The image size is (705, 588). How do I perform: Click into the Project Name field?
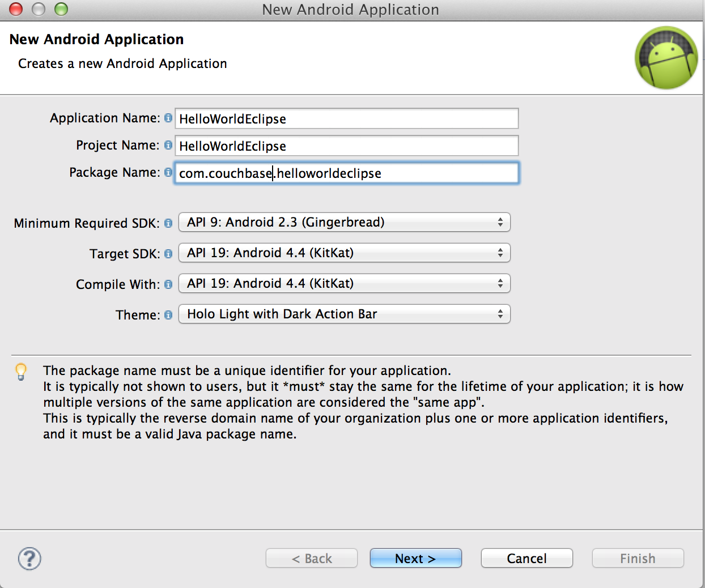[346, 146]
